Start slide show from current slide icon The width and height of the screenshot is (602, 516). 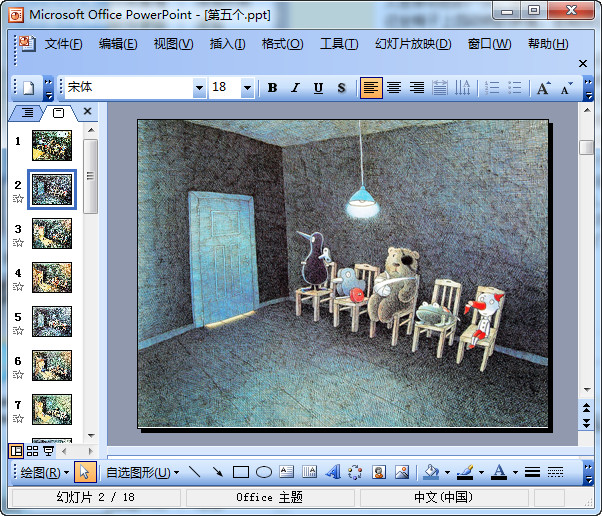(49, 451)
